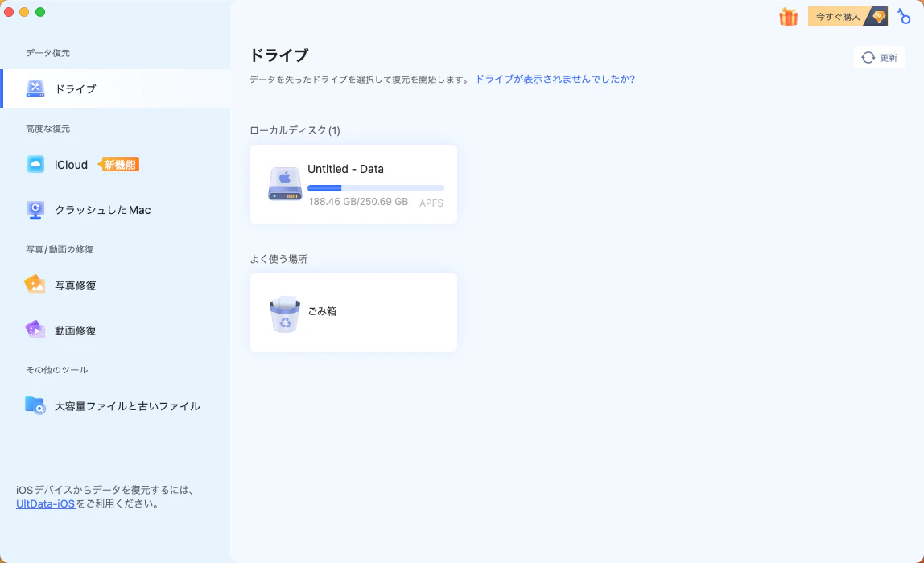This screenshot has height=563, width=924.
Task: Select ドライブ in the sidebar
Action: 116,88
